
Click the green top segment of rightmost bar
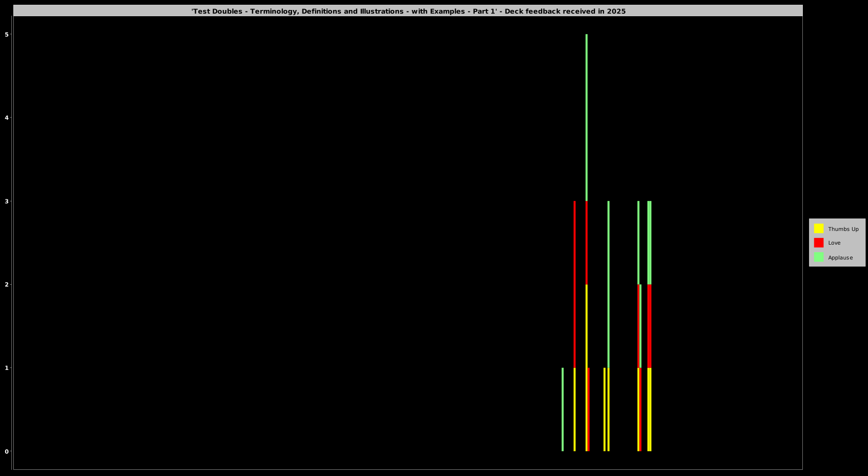pos(649,243)
